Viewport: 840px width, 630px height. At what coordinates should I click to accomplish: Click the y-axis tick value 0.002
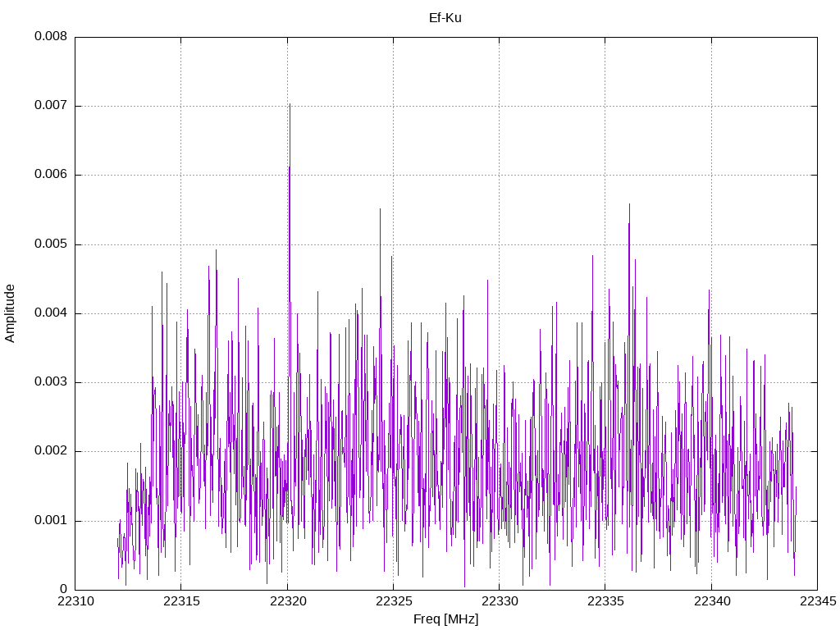click(51, 451)
